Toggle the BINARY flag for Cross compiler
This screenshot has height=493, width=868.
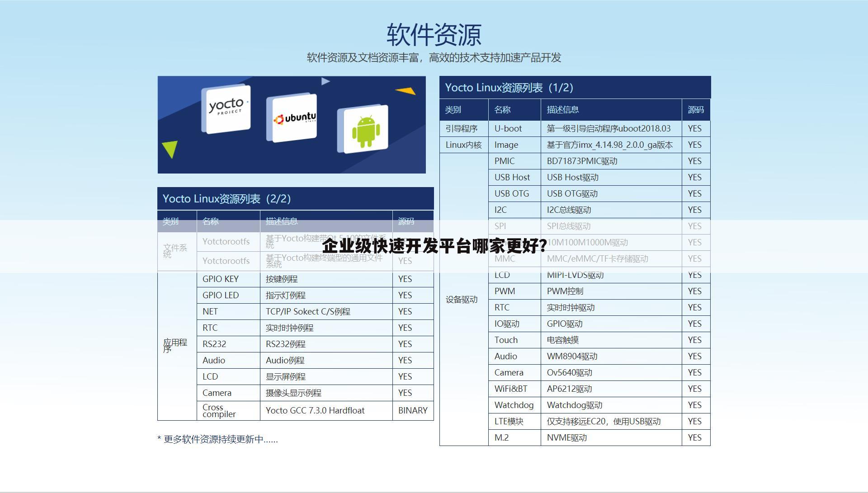(x=412, y=410)
